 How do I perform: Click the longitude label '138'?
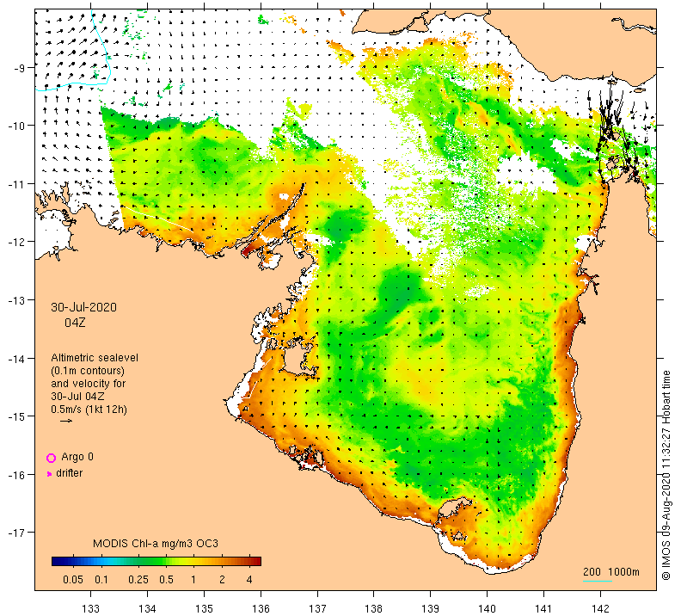pos(374,608)
